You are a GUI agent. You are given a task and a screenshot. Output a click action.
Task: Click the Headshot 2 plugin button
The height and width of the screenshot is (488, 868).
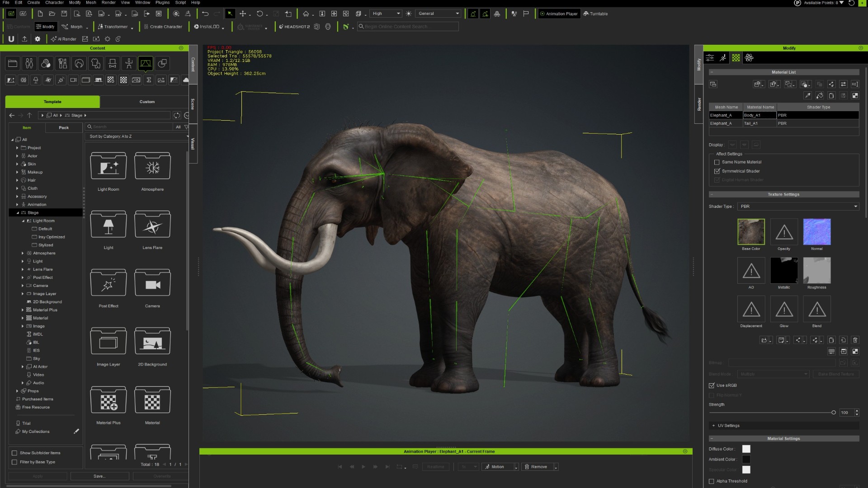pos(294,27)
